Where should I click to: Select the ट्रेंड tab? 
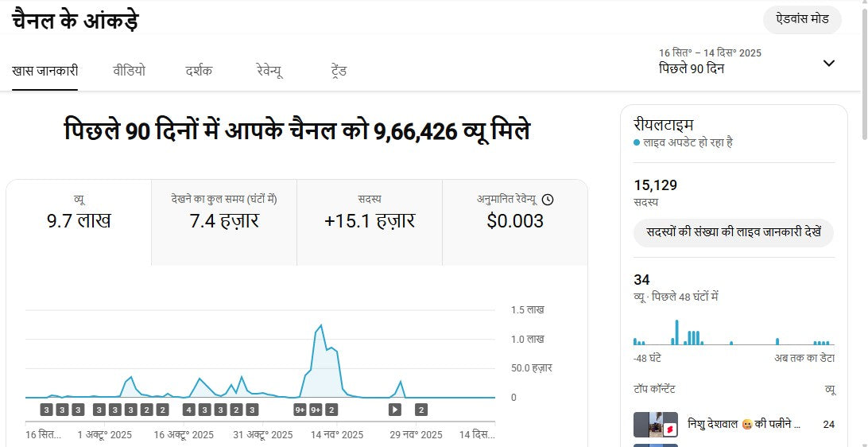339,70
